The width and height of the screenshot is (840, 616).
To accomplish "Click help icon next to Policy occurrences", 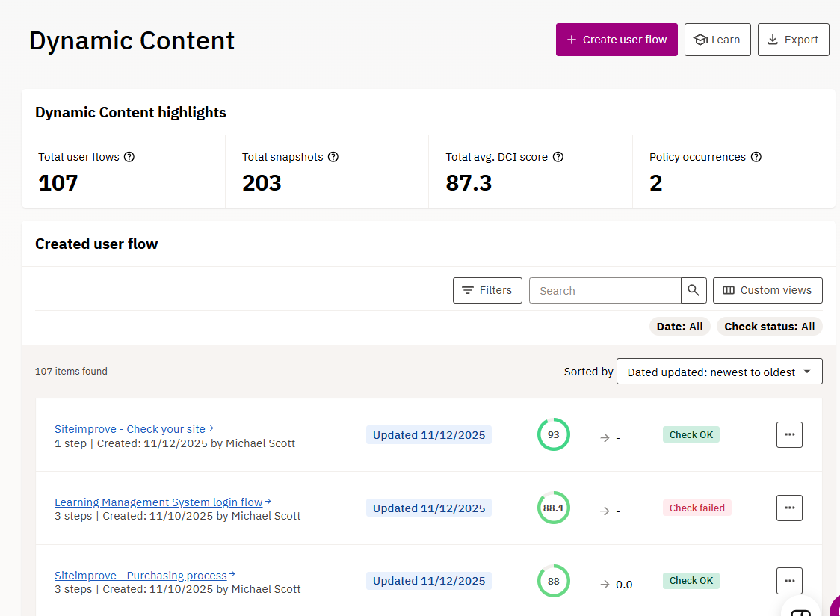I will coord(756,157).
